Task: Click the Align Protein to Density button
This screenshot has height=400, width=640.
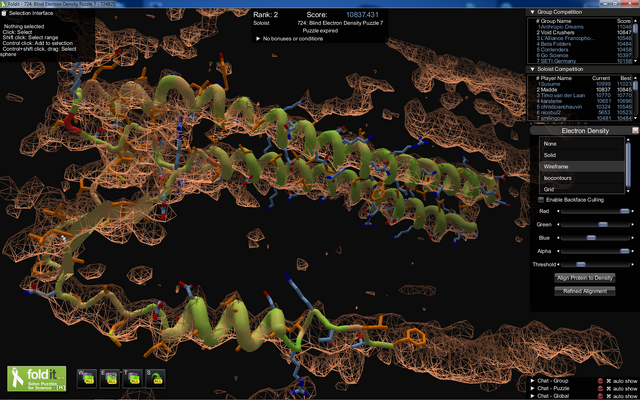Action: (584, 278)
